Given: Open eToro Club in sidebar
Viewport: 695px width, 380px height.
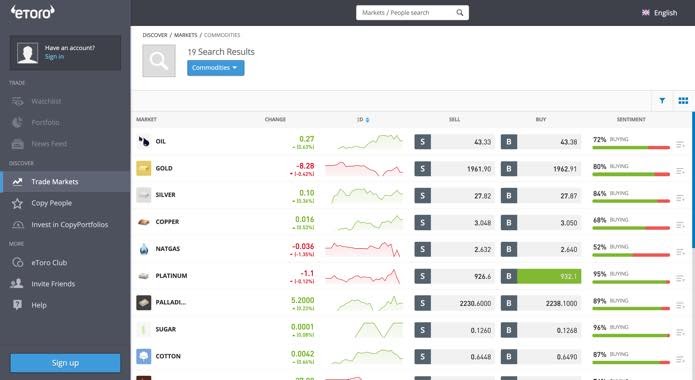Looking at the screenshot, I should tap(49, 262).
